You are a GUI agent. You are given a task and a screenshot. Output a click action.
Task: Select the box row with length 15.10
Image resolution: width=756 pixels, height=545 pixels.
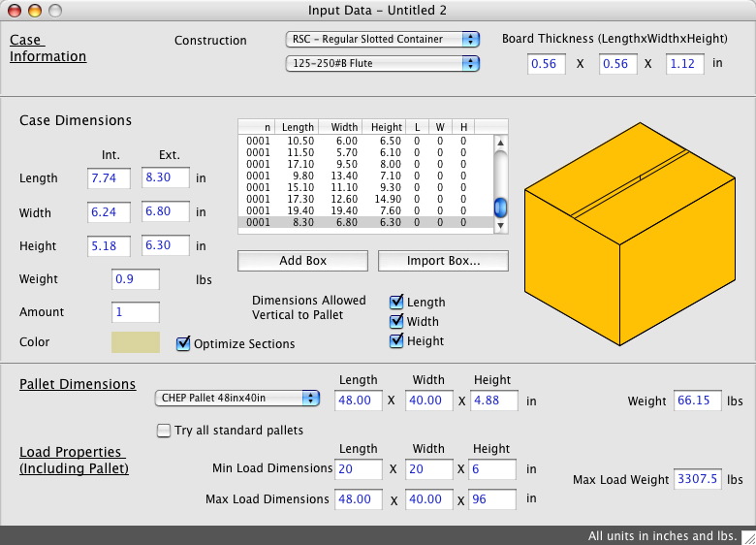366,187
